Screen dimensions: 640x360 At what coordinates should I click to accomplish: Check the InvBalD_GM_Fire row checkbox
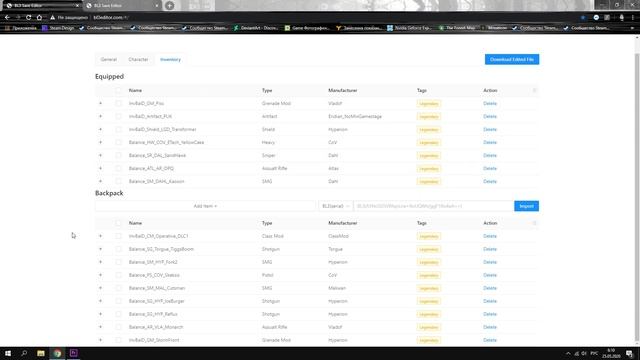coord(118,104)
